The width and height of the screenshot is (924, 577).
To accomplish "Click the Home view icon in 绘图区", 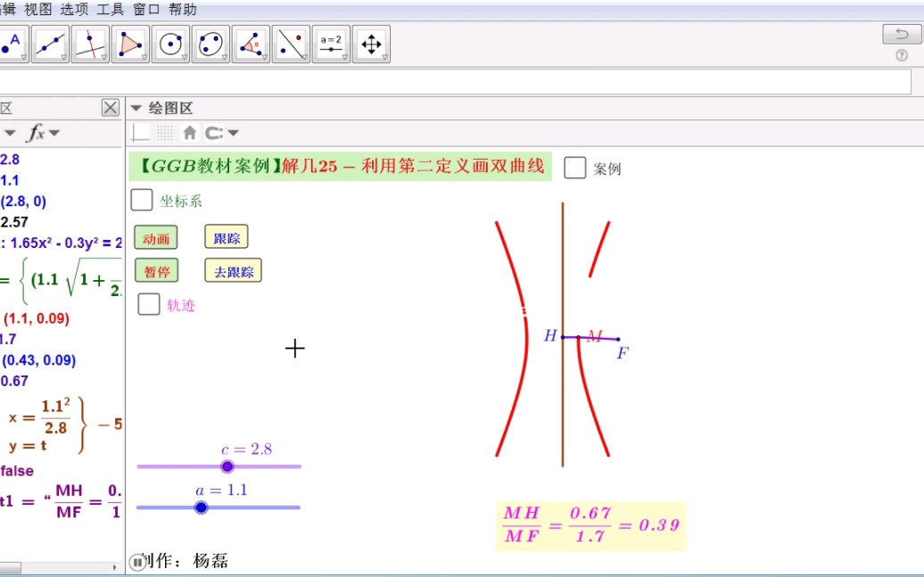I will point(188,132).
